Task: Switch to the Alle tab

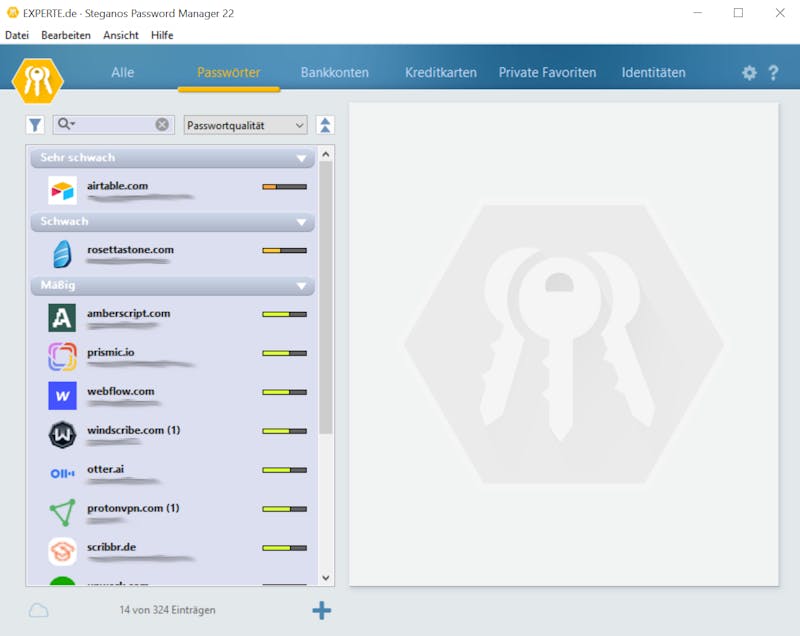Action: tap(123, 72)
